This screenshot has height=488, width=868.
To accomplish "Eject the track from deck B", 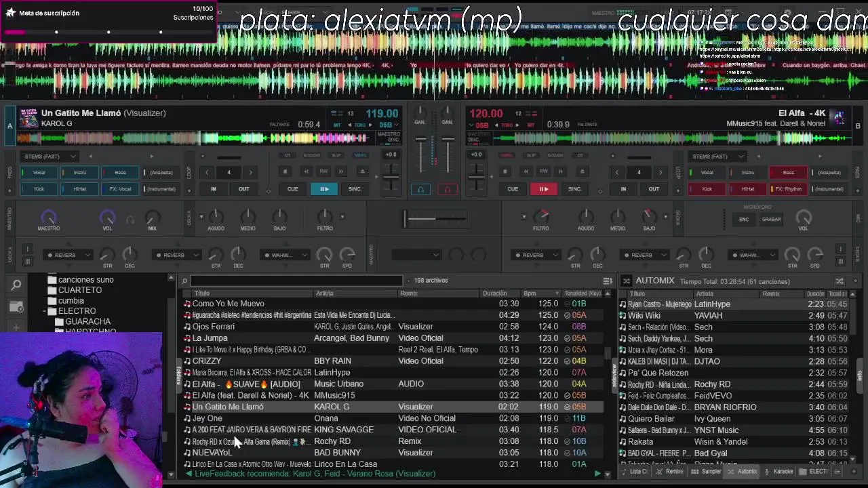I will 582,172.
